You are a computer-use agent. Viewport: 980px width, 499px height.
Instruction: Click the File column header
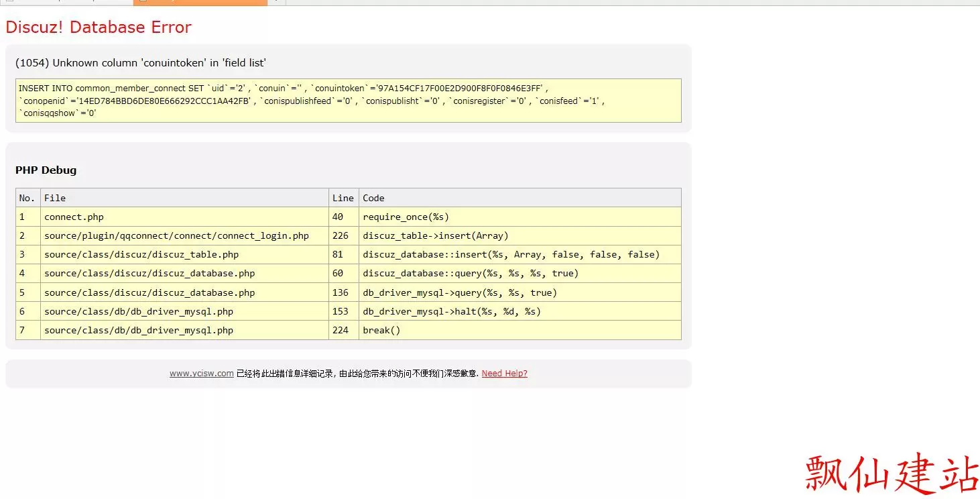pyautogui.click(x=184, y=198)
